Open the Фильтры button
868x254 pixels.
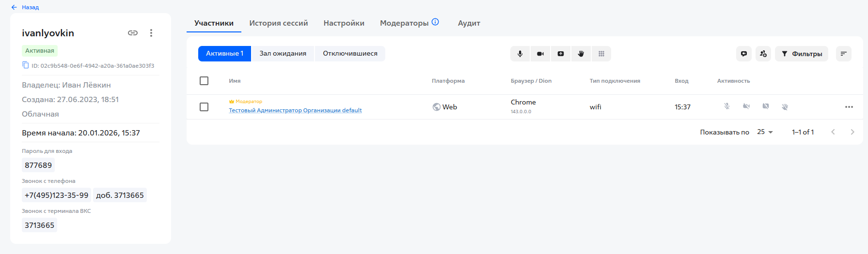(802, 54)
